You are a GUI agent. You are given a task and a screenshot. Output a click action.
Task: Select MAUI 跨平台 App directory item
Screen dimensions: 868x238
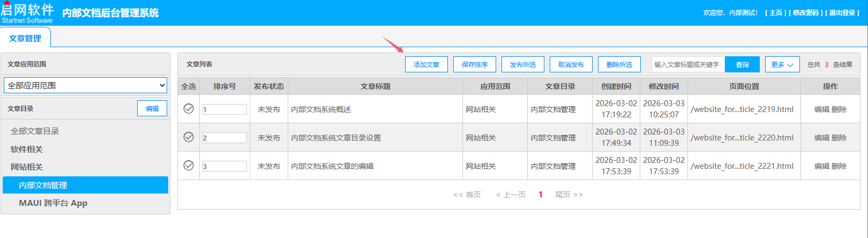(53, 203)
